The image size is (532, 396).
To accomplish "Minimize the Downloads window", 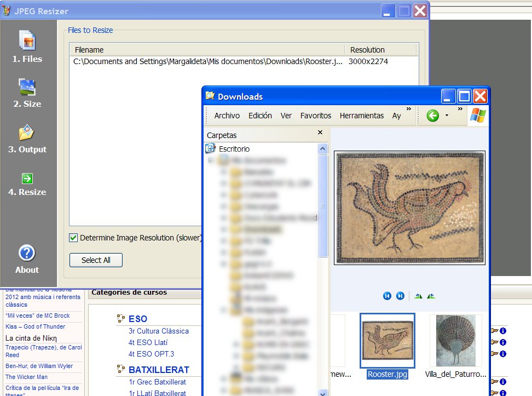I will 448,96.
